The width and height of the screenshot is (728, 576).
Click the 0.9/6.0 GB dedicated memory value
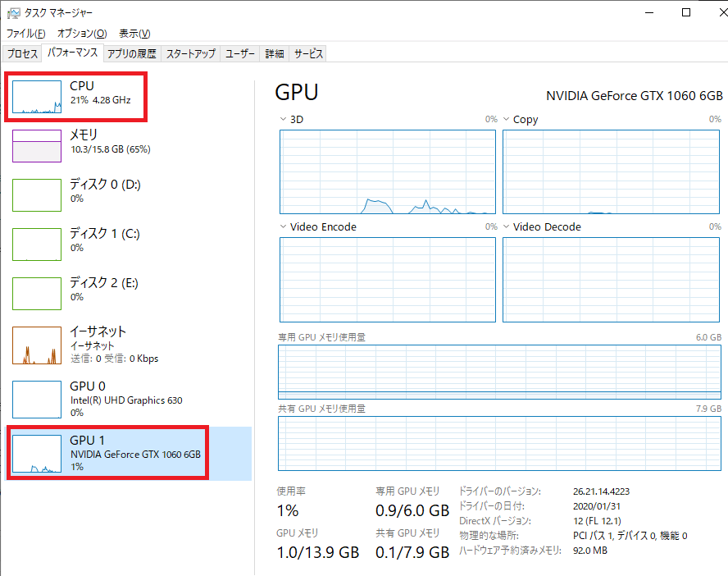click(x=412, y=510)
